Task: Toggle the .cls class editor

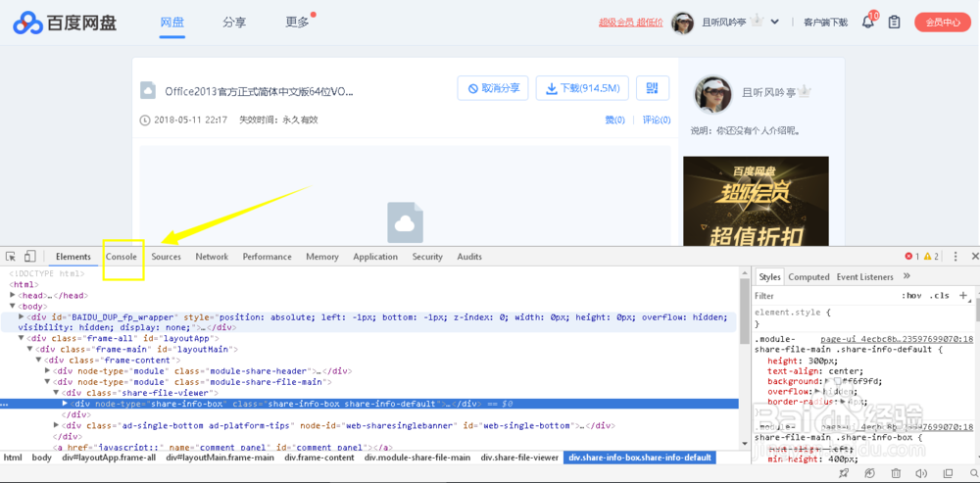Action: click(939, 296)
